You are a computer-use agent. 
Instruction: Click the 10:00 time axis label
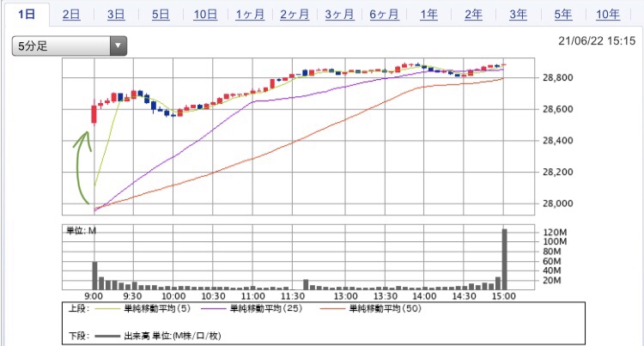[x=173, y=296]
